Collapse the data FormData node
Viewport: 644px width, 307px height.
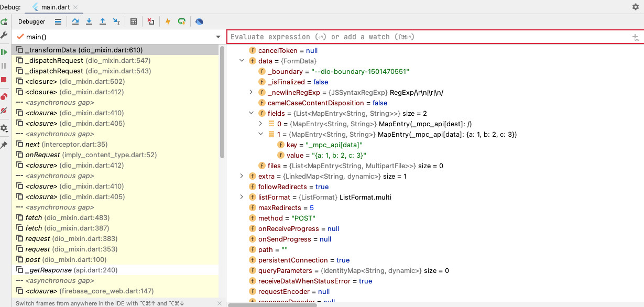[x=242, y=61]
